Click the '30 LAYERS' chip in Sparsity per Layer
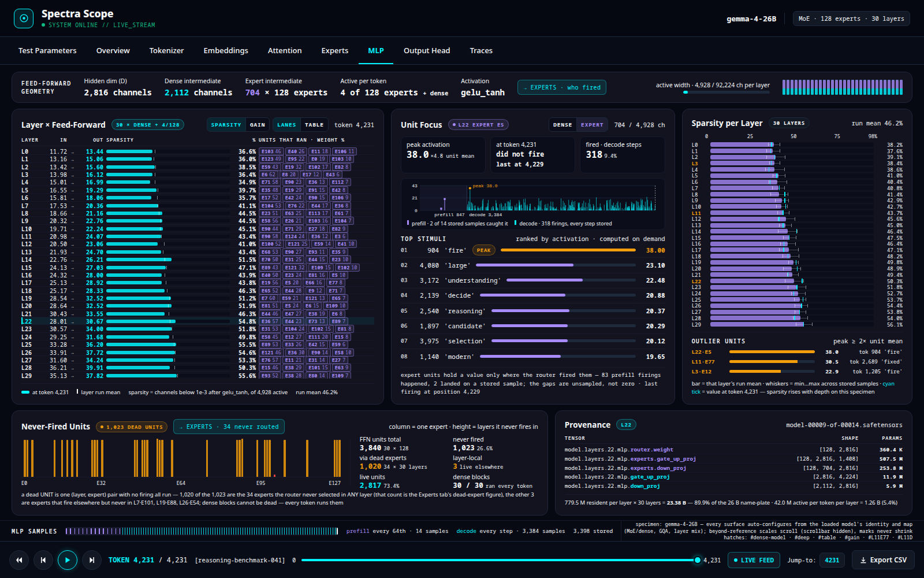 click(x=788, y=123)
